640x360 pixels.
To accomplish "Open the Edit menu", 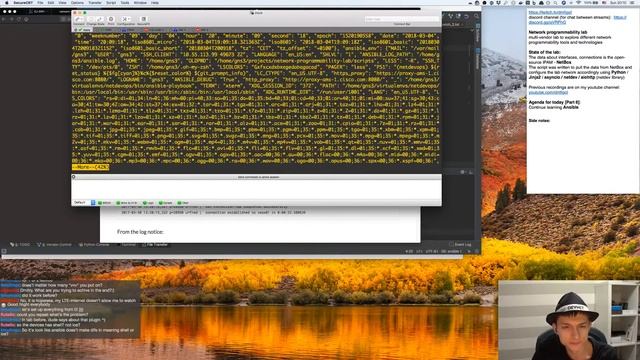I will [x=51, y=2].
